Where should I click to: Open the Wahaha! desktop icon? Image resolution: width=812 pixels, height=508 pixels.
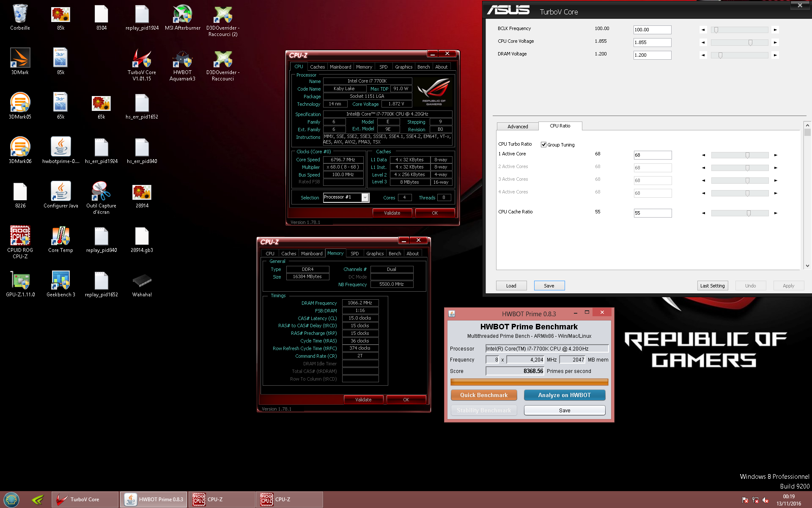pos(142,284)
